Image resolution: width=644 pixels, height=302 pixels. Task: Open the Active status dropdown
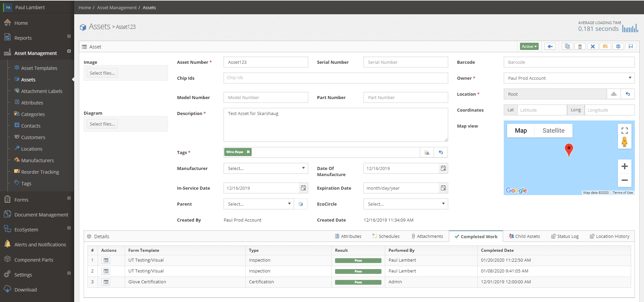[x=529, y=46]
